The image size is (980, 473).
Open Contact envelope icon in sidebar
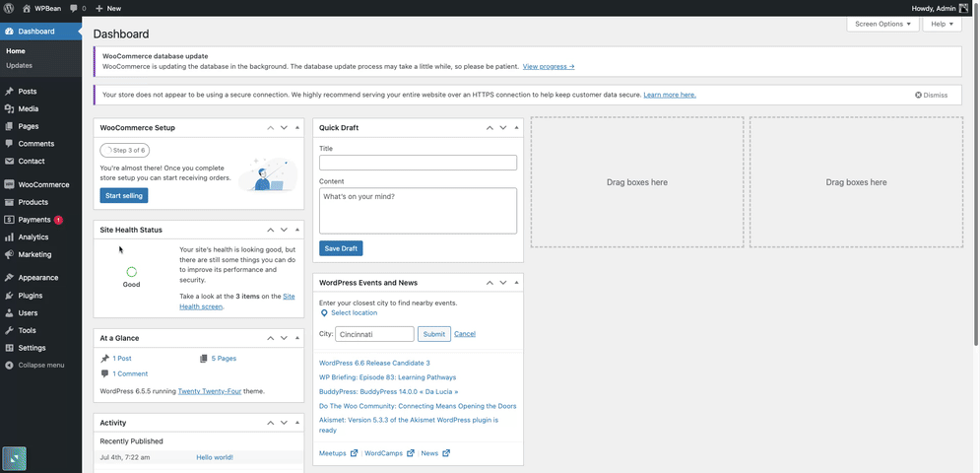coord(9,161)
